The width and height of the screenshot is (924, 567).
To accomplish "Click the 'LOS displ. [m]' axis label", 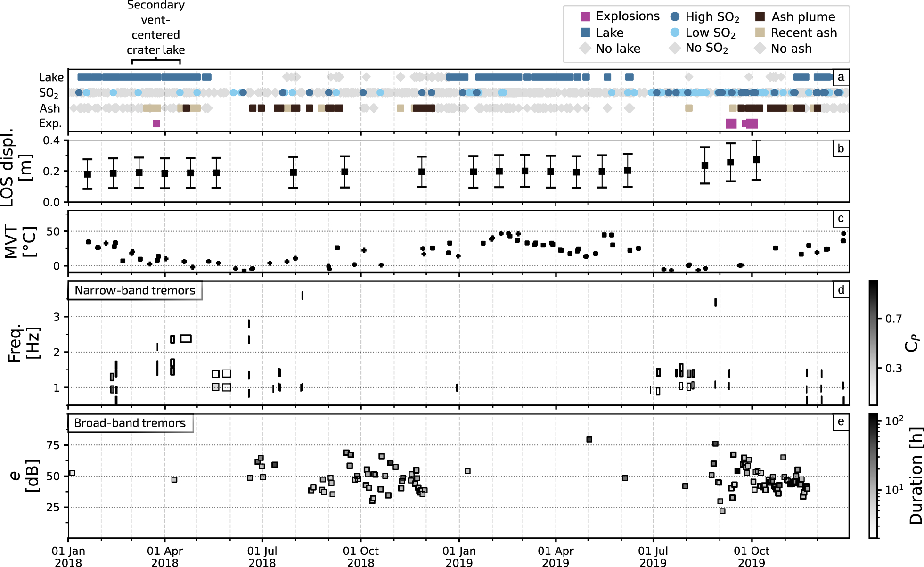I will click(x=17, y=167).
